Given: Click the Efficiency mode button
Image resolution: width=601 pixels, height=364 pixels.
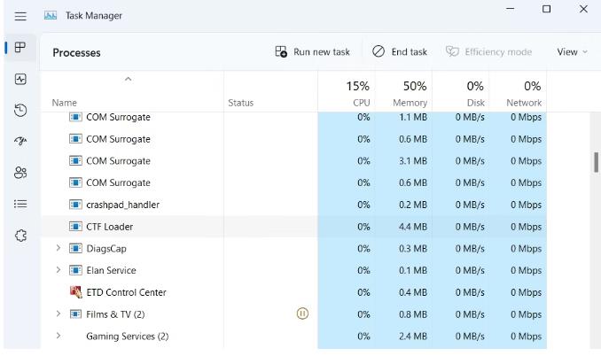Looking at the screenshot, I should 488,51.
